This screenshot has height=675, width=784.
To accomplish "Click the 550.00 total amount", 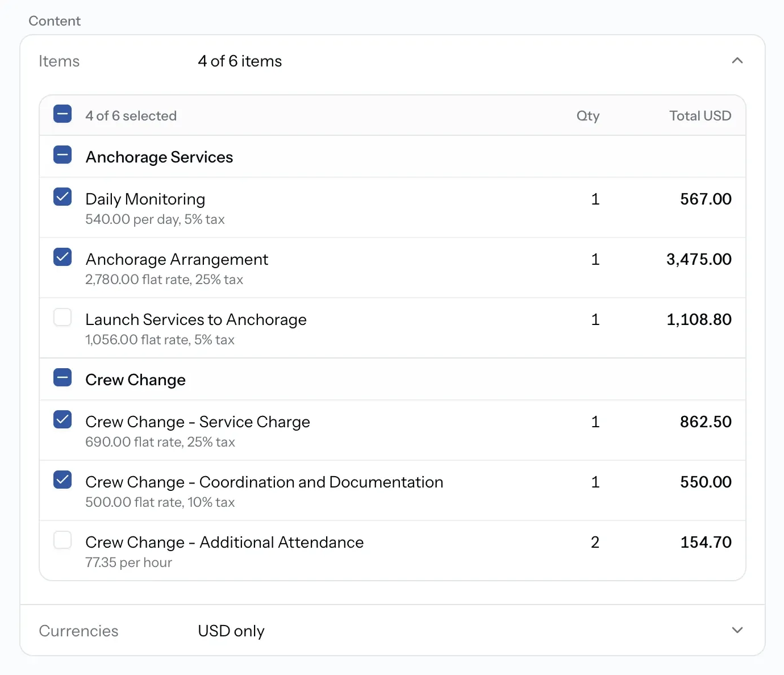I will pyautogui.click(x=706, y=482).
